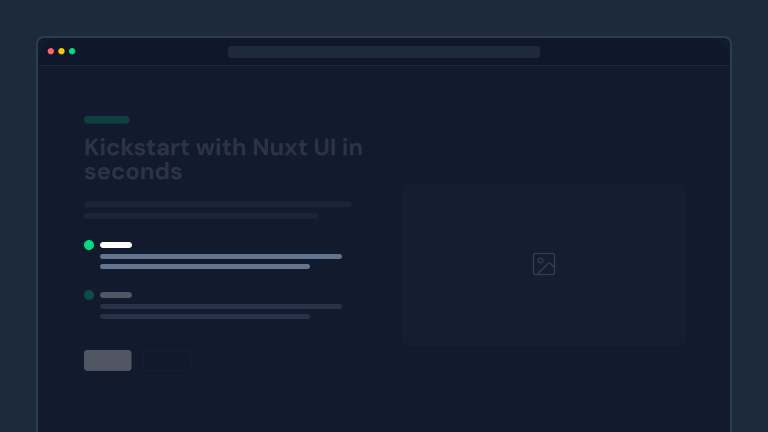
Task: Click second feature's longer description line
Action: click(221, 307)
